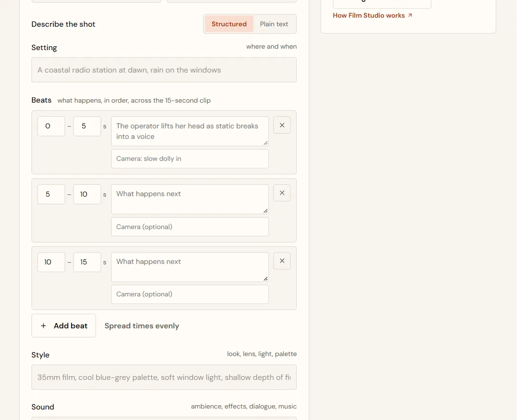Click the Sound section label

(43, 407)
